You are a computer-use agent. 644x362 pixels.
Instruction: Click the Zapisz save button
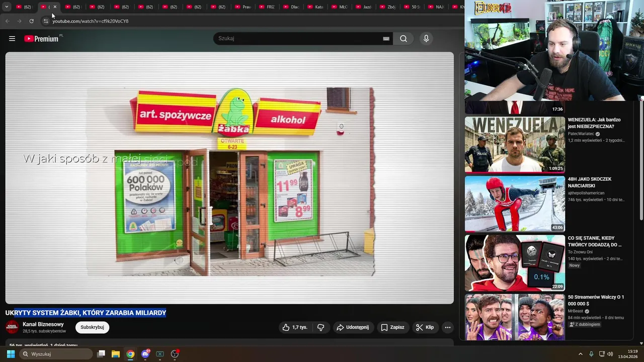[x=392, y=327]
